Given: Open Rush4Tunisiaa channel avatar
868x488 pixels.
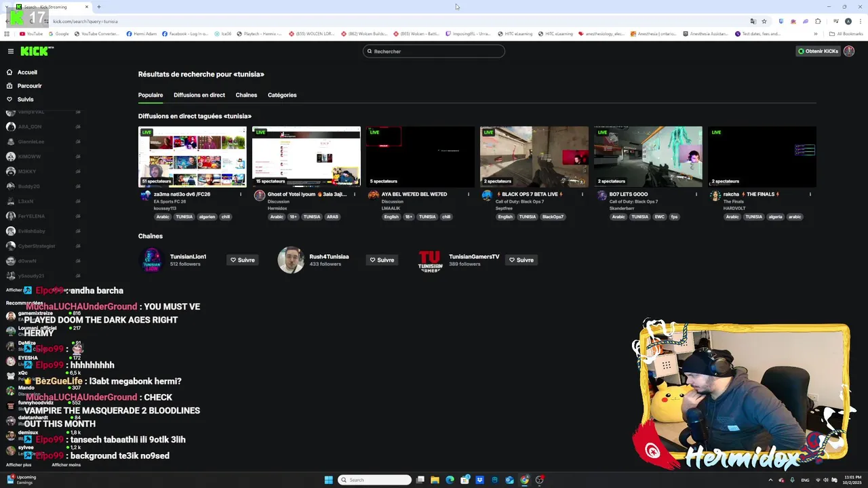Looking at the screenshot, I should [291, 260].
